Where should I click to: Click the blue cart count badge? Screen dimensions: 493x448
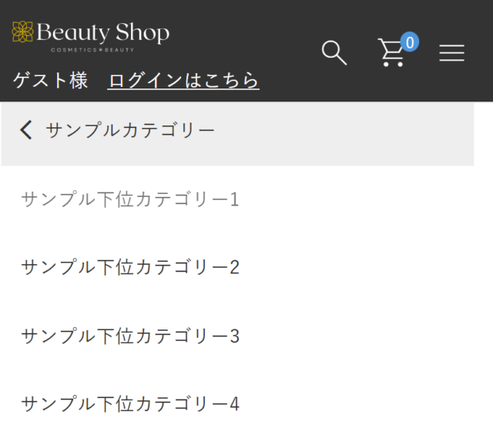pos(410,42)
